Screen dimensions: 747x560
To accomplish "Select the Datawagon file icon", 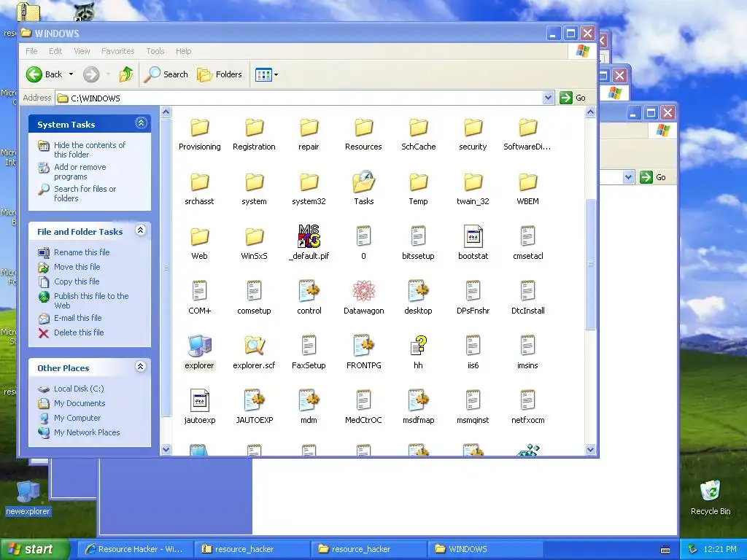I will pos(363,291).
